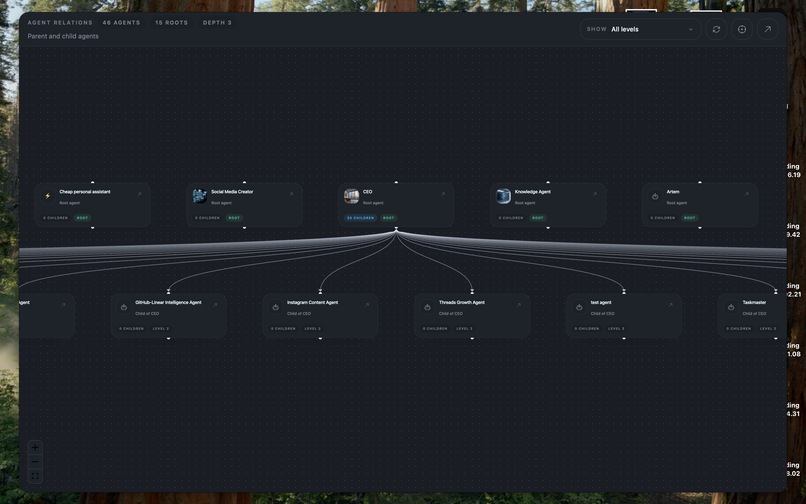Click the lightning icon of Cheap personal assistant
The image size is (806, 504).
[48, 196]
